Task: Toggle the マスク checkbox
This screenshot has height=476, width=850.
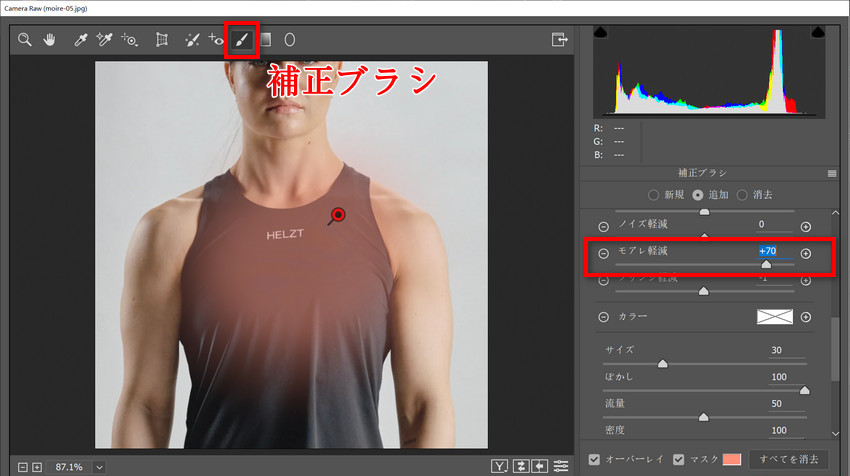Action: (678, 459)
